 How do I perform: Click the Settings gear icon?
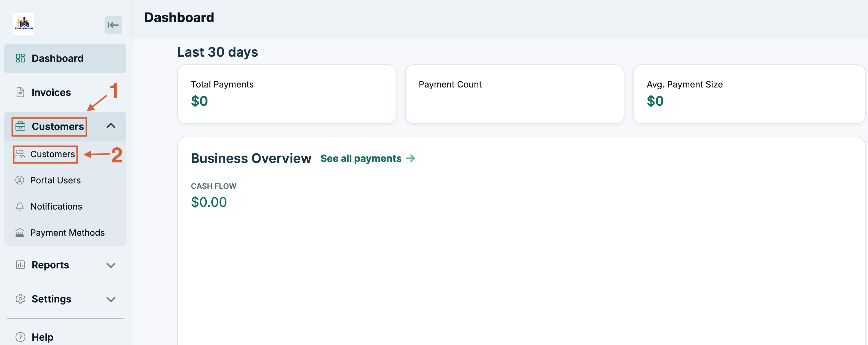[x=20, y=299]
